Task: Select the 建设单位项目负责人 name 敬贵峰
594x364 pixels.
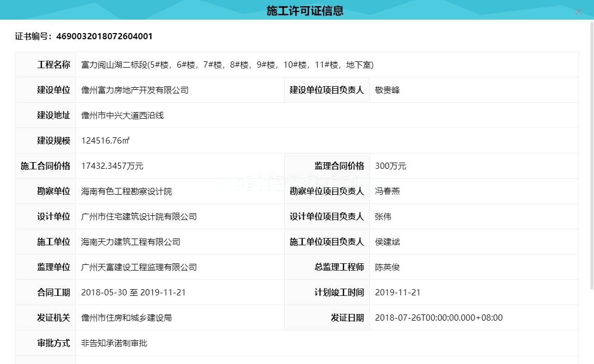Action: 387,90
